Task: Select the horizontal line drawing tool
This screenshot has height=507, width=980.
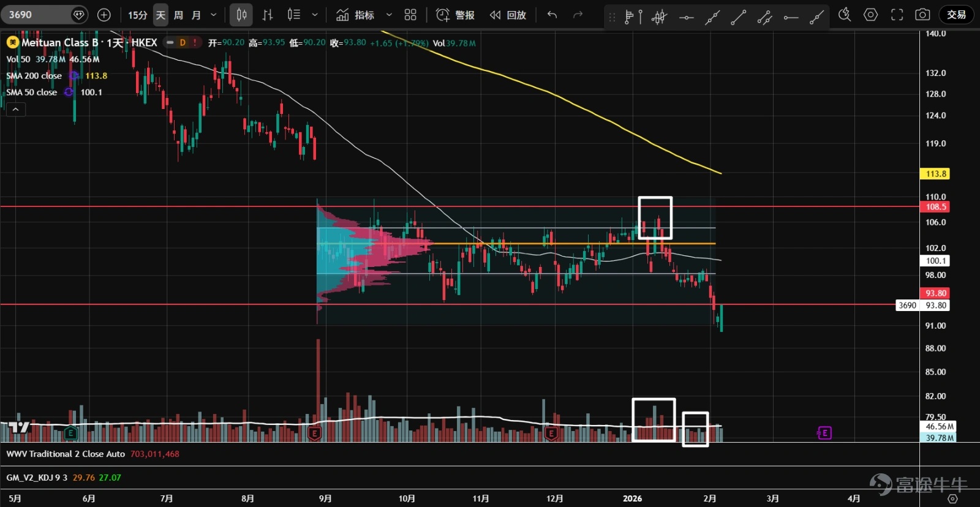Action: click(x=686, y=17)
